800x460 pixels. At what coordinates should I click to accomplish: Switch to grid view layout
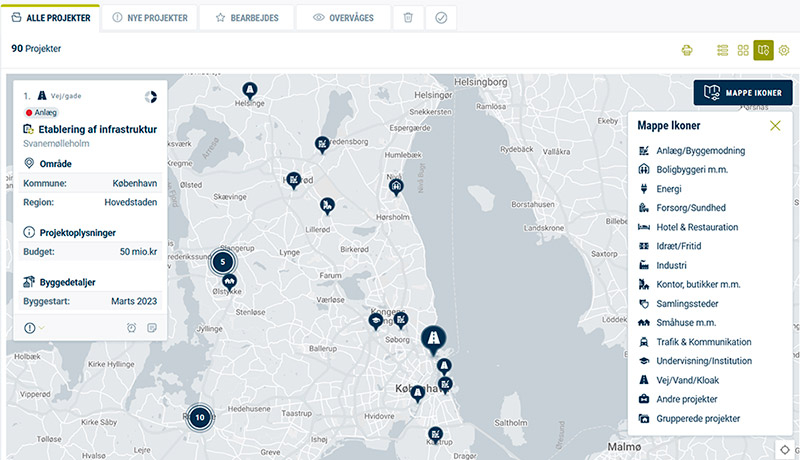(743, 50)
